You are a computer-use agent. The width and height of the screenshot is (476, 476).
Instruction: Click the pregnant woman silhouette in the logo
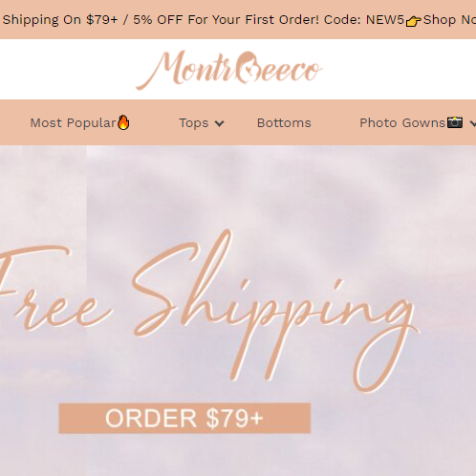coord(248,68)
